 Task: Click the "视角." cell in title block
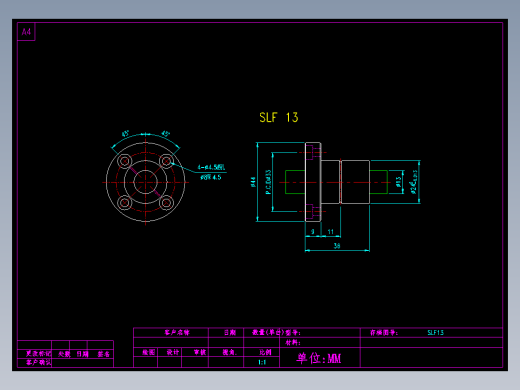click(230, 352)
